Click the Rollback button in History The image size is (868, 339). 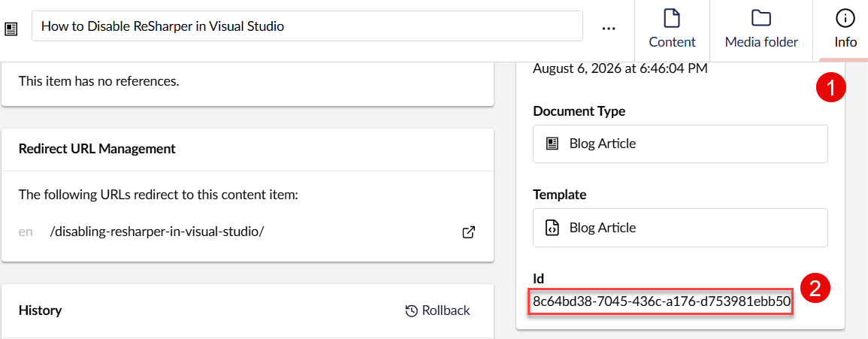pyautogui.click(x=437, y=310)
